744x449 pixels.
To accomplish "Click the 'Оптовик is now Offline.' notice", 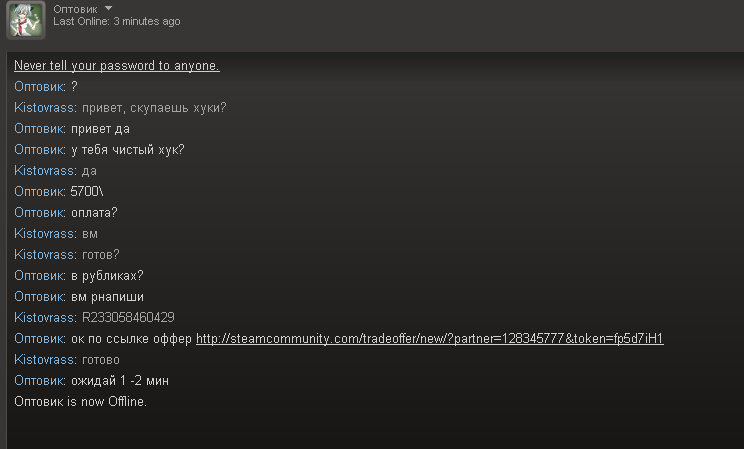I will 80,402.
